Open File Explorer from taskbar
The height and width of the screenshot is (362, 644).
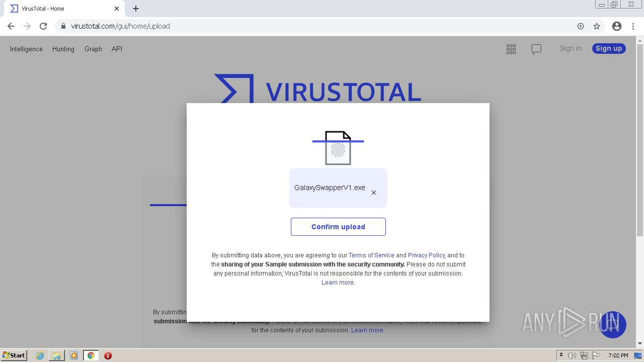(x=57, y=355)
